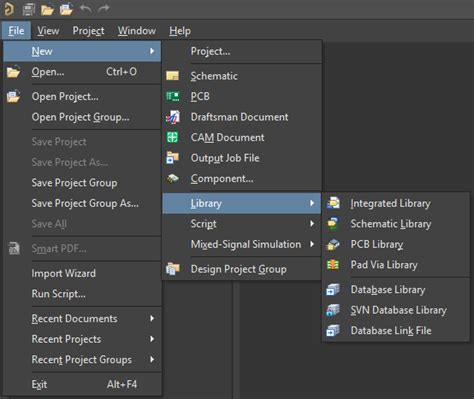474x399 pixels.
Task: Create a new Database Link File
Action: point(396,331)
